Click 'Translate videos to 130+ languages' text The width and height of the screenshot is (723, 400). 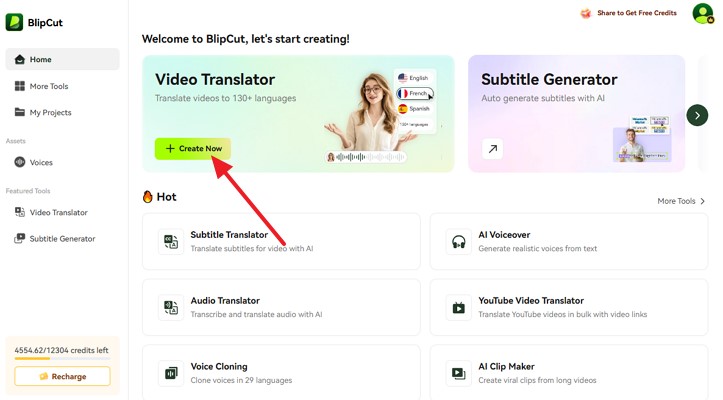click(225, 98)
